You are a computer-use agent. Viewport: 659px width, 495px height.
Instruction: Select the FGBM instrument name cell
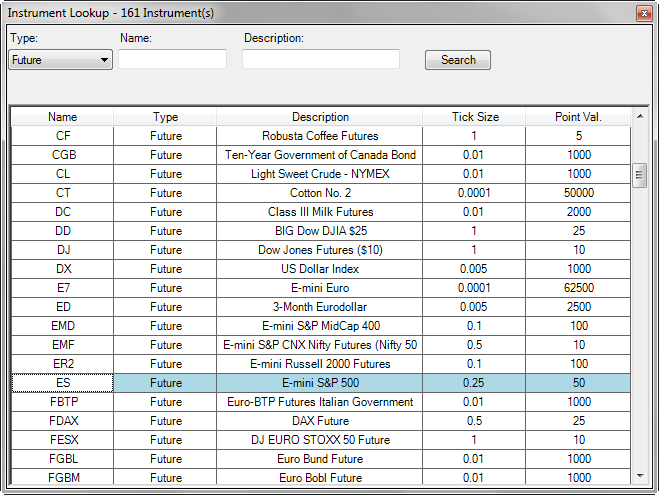(63, 477)
